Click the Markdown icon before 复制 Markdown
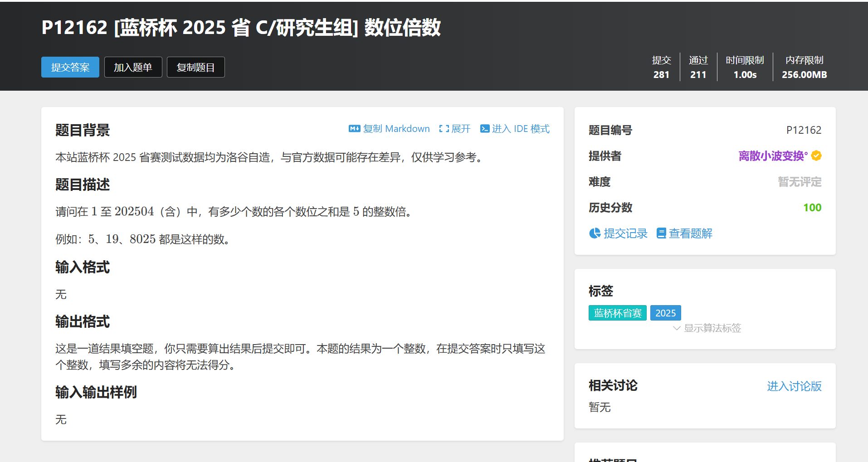This screenshot has width=868, height=462. click(354, 129)
